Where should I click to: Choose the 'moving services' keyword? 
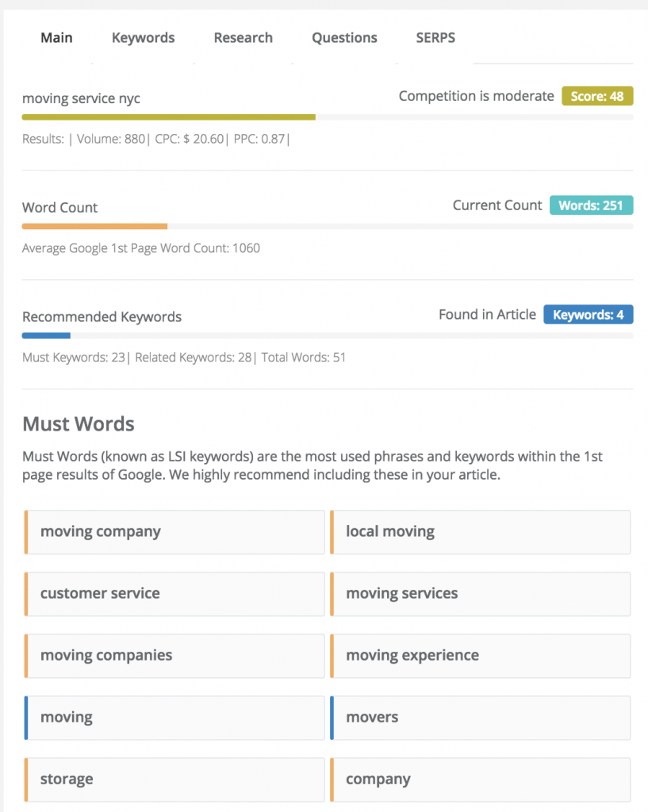coord(480,594)
